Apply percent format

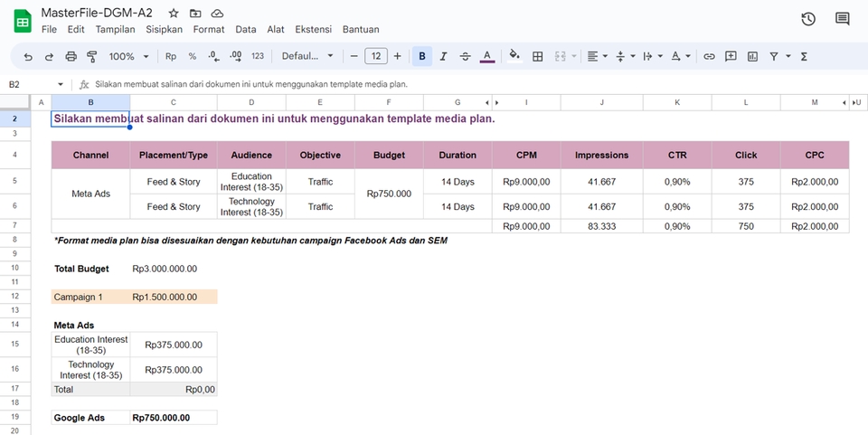coord(192,56)
